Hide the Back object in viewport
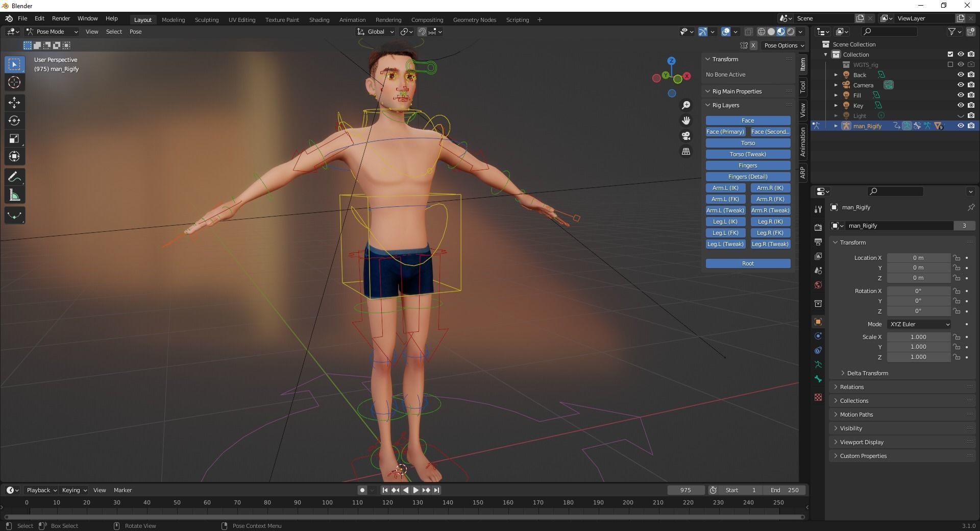Viewport: 980px width, 531px height. click(x=961, y=75)
